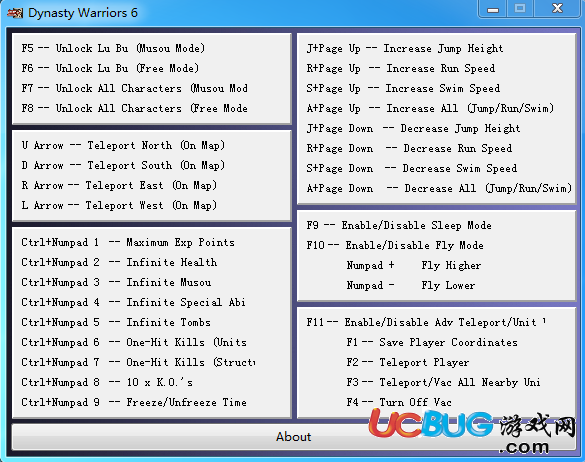Click 'J+Page Up -- Increase Jump Height'
Screen dimensions: 585x462
click(x=405, y=49)
